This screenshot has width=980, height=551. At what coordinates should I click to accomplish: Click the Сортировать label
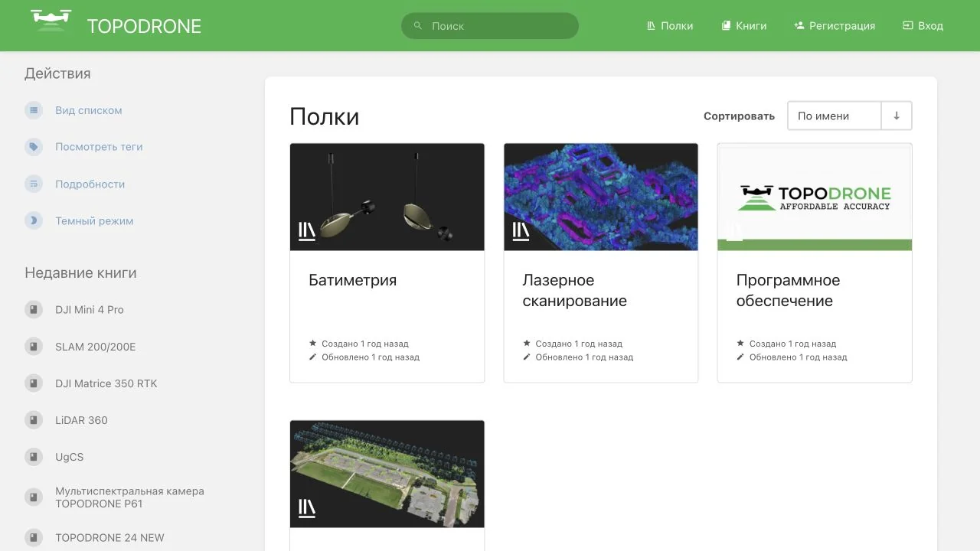pos(739,116)
